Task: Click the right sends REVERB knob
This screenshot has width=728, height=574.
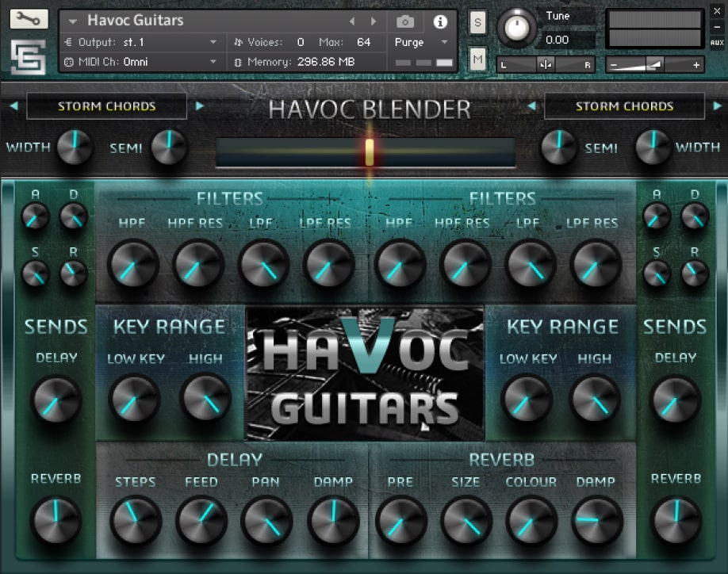Action: [x=676, y=520]
